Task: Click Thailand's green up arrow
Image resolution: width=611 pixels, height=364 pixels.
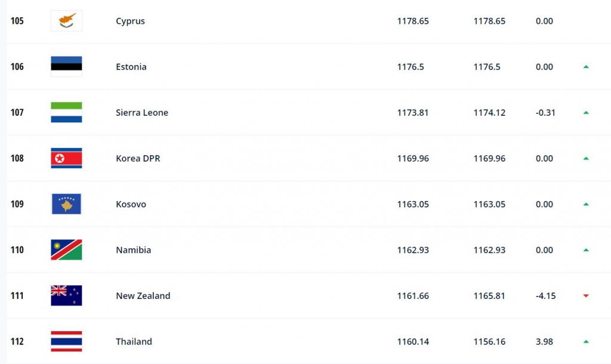Action: coord(586,341)
